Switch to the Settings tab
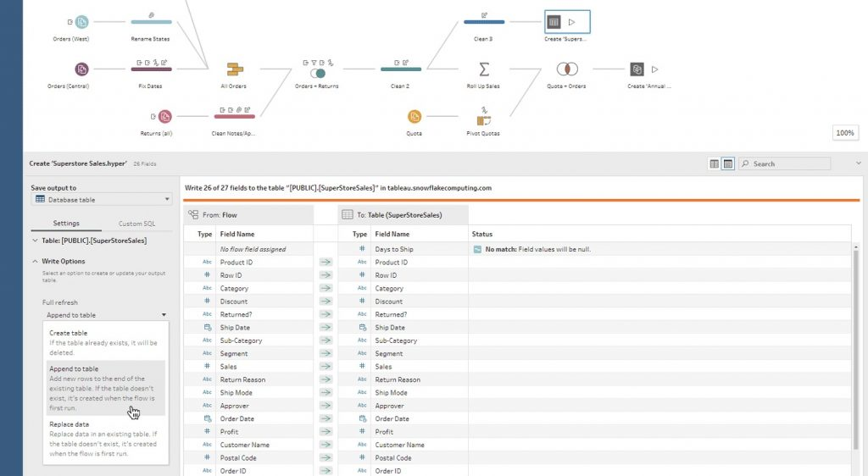Viewport: 868px width, 476px height. tap(66, 224)
